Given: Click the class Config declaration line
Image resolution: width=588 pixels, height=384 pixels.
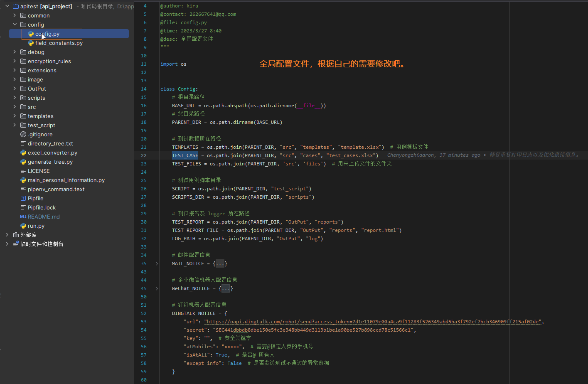Looking at the screenshot, I should point(179,89).
